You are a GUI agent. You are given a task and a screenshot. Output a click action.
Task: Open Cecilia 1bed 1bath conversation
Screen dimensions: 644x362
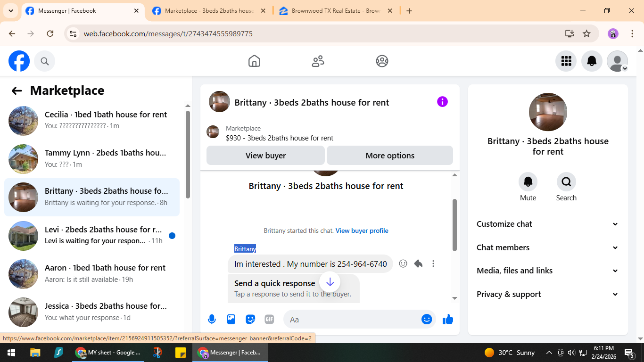click(92, 120)
